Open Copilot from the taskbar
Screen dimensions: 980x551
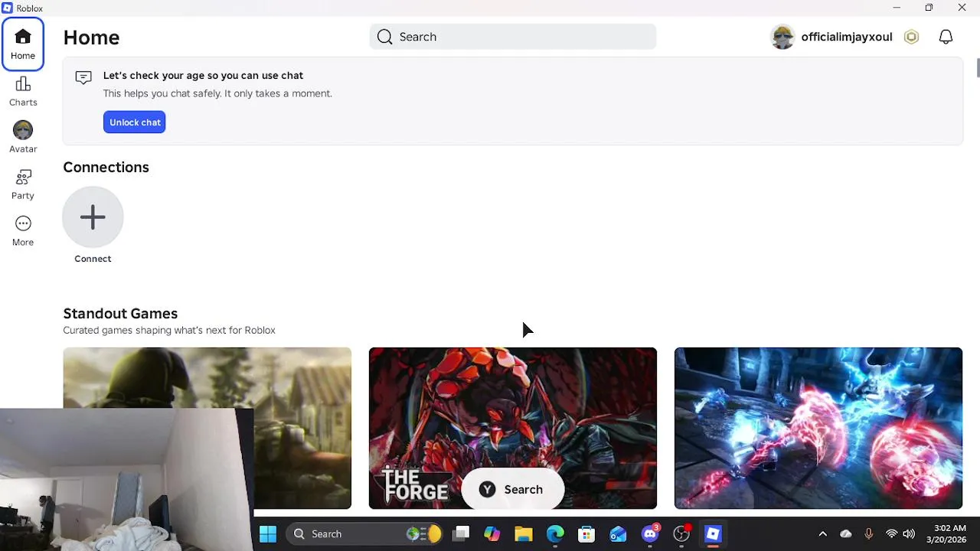click(492, 534)
